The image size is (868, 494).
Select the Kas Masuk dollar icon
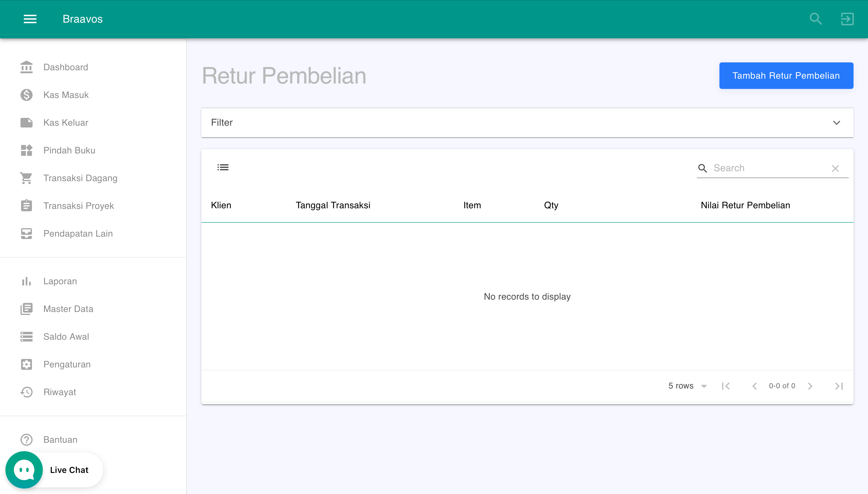tap(26, 95)
